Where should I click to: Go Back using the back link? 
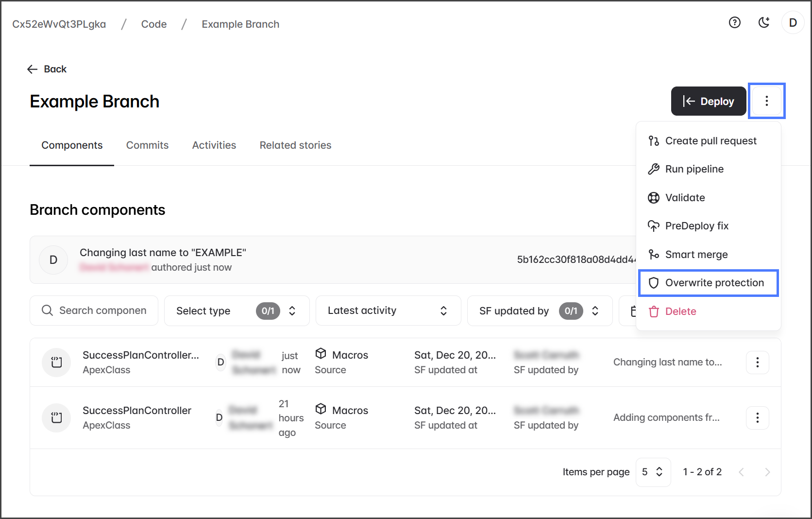(x=47, y=69)
